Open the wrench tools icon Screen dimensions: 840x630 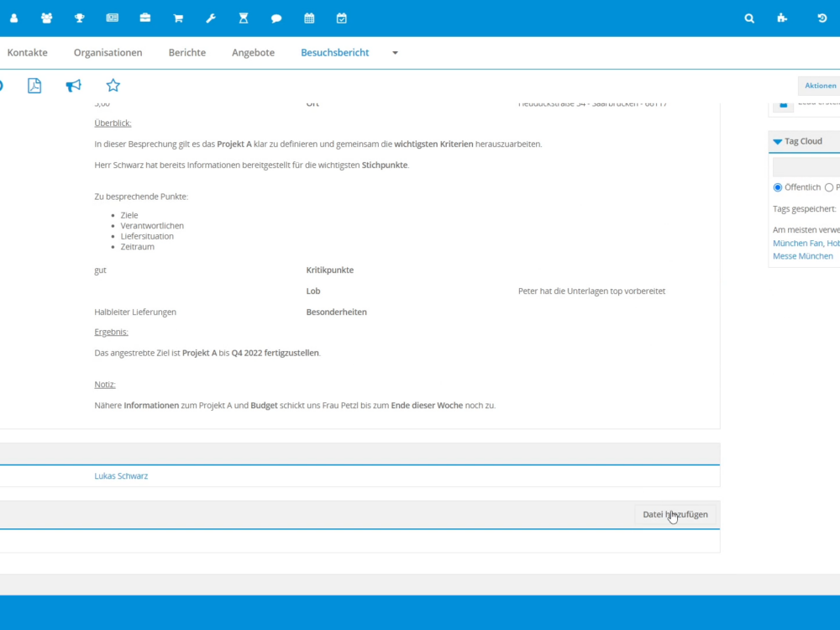tap(211, 18)
